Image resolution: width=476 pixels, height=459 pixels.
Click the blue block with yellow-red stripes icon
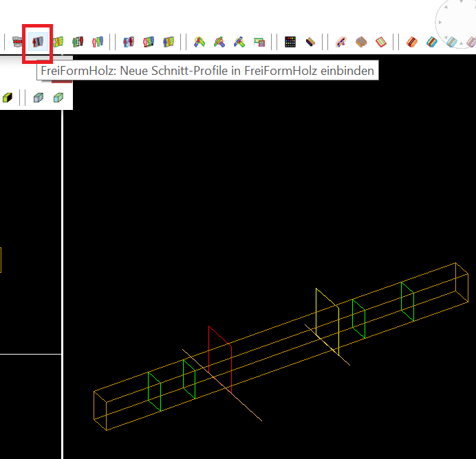[432, 42]
